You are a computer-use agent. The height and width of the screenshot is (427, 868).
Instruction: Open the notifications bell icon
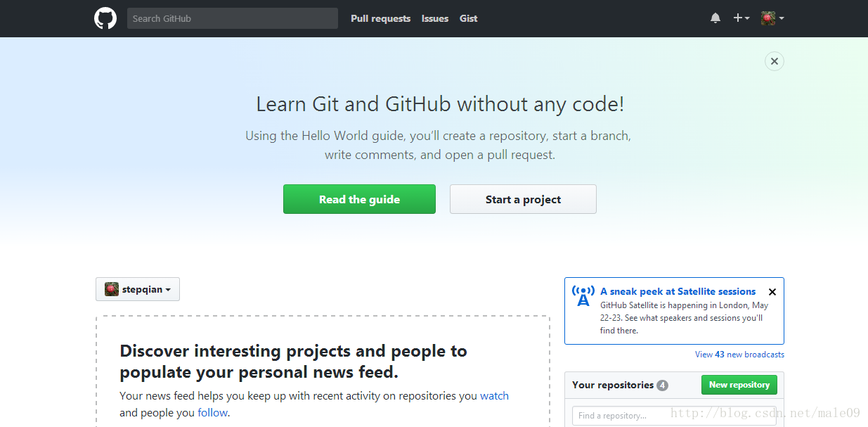click(x=715, y=18)
